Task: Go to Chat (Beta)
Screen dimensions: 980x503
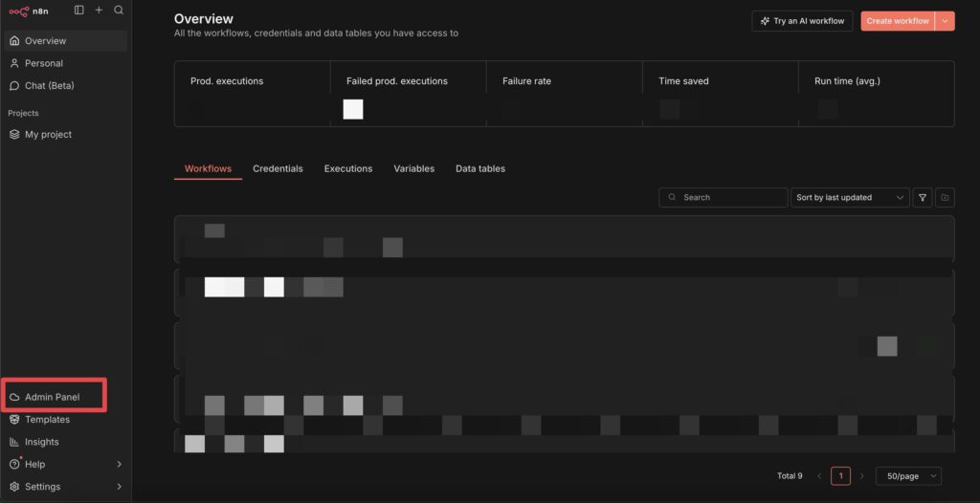Action: [49, 86]
